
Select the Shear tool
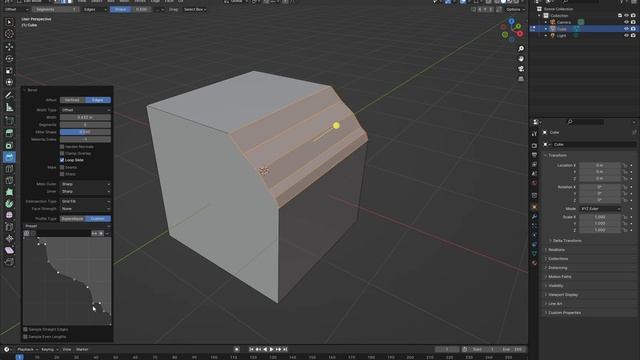pyautogui.click(x=9, y=250)
